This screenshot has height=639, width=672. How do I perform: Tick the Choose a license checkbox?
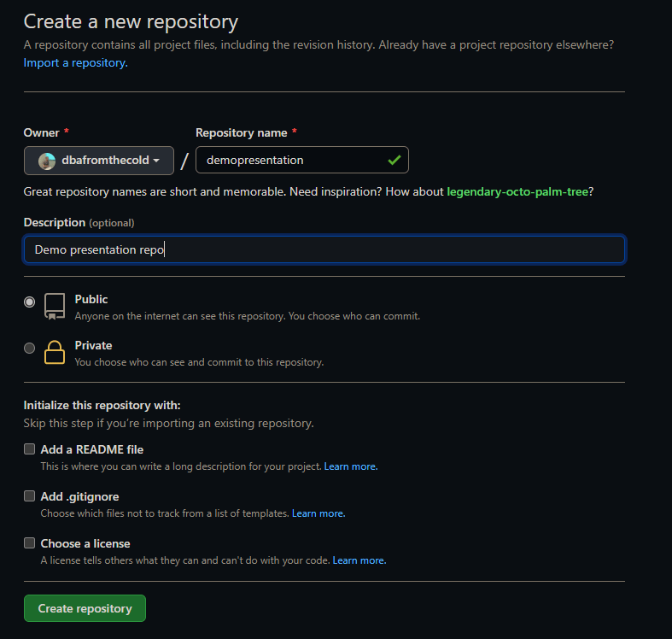(30, 543)
